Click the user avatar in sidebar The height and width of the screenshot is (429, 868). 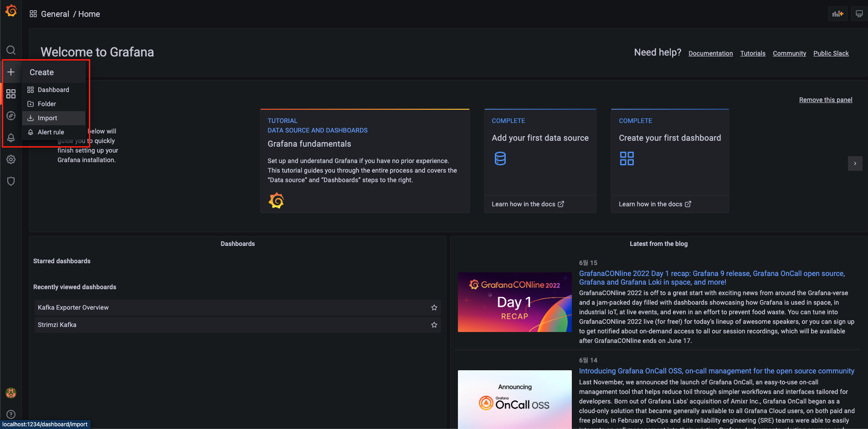click(x=11, y=393)
